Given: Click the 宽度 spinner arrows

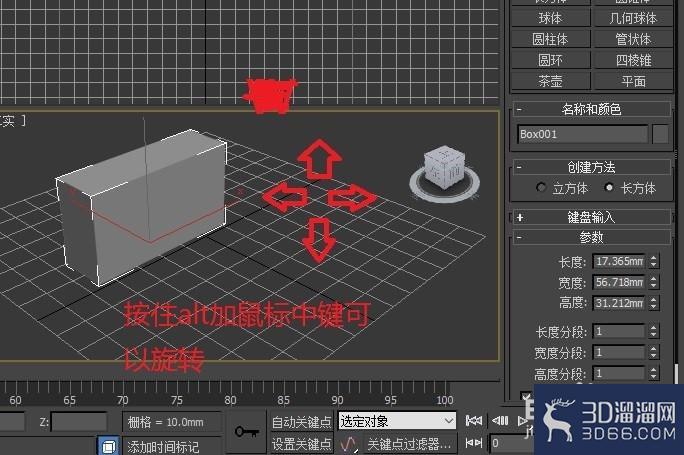Looking at the screenshot, I should pos(653,282).
